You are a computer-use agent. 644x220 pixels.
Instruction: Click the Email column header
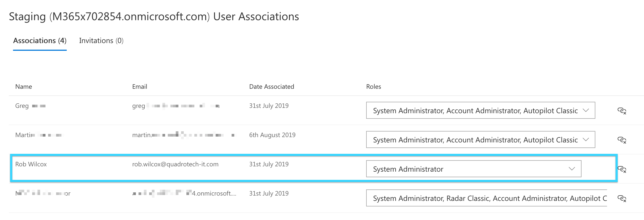point(140,87)
